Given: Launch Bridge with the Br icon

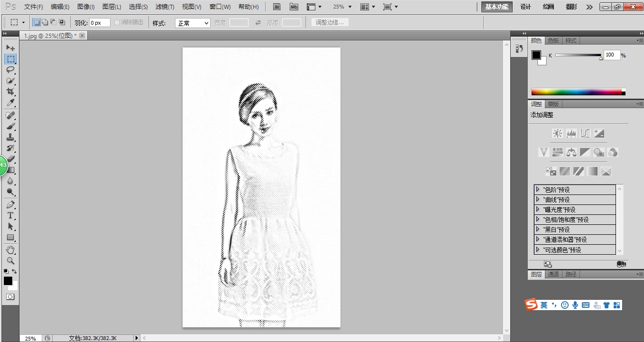Looking at the screenshot, I should coord(278,7).
